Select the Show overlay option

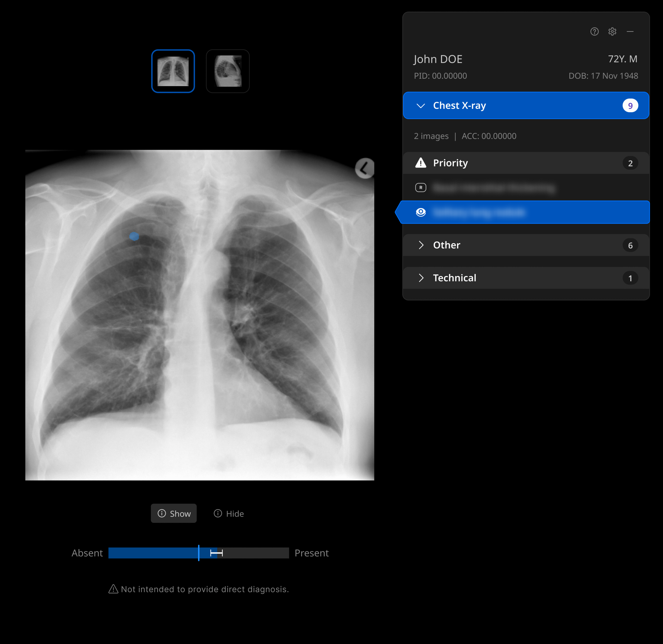point(174,513)
